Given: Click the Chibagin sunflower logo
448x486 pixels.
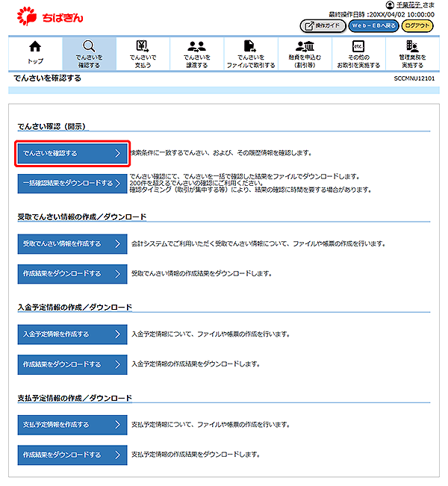Looking at the screenshot, I should [27, 16].
